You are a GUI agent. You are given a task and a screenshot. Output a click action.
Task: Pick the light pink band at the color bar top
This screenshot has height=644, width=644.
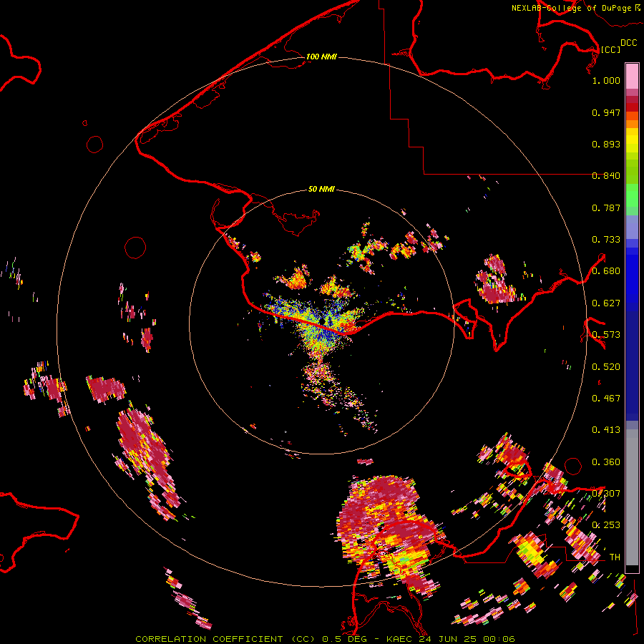[x=632, y=76]
